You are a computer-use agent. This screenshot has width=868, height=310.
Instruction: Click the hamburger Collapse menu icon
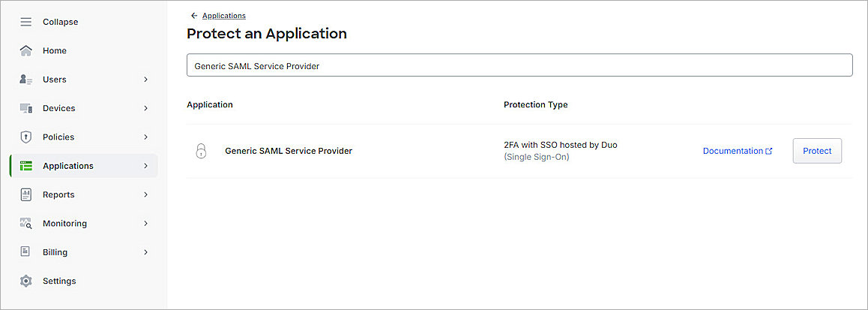[26, 23]
